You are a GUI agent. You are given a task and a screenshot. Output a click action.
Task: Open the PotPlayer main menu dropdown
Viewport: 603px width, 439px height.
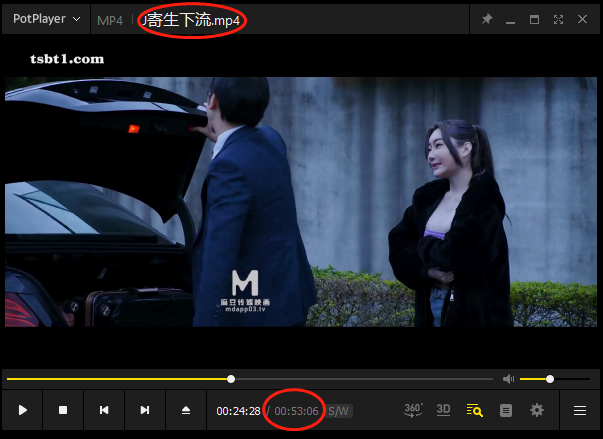(46, 19)
